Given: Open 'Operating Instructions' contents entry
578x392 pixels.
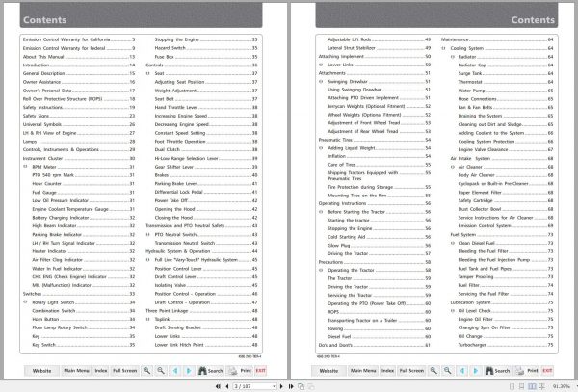Looking at the screenshot, I should point(375,203).
